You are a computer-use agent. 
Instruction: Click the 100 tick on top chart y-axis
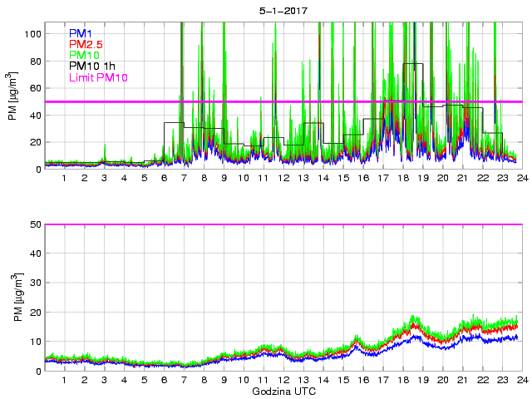pyautogui.click(x=33, y=34)
